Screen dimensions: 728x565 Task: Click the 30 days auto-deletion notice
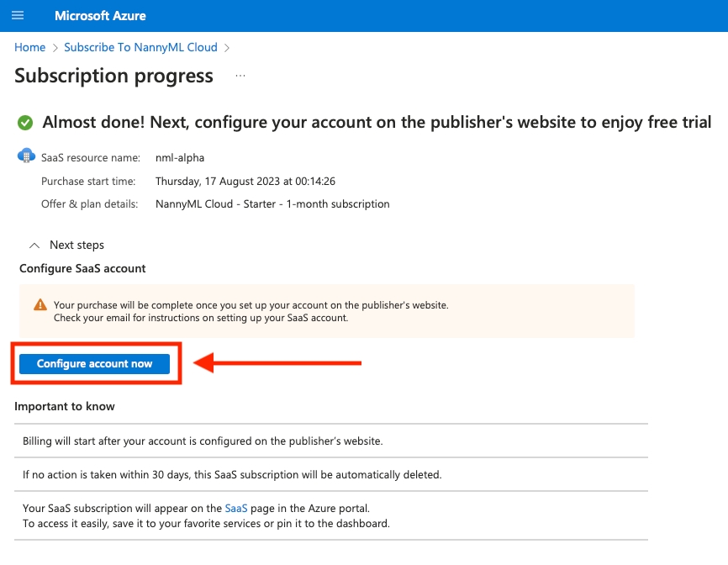pos(231,475)
